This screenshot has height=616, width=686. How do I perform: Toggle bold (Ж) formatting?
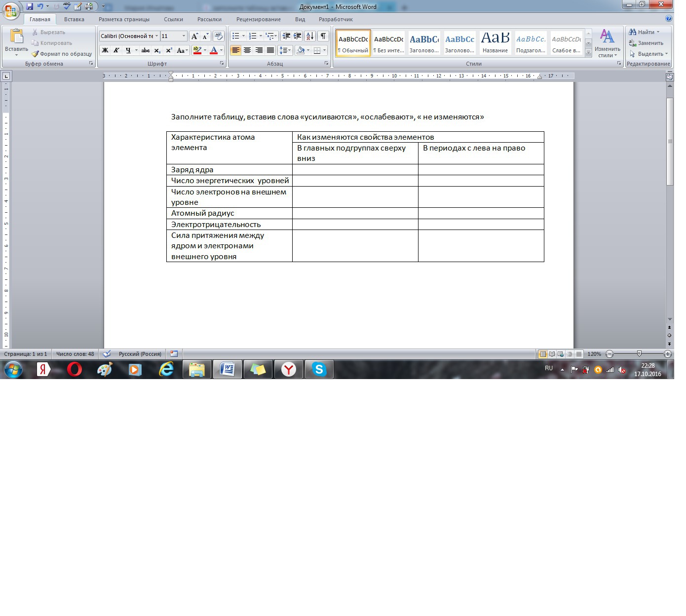click(105, 50)
